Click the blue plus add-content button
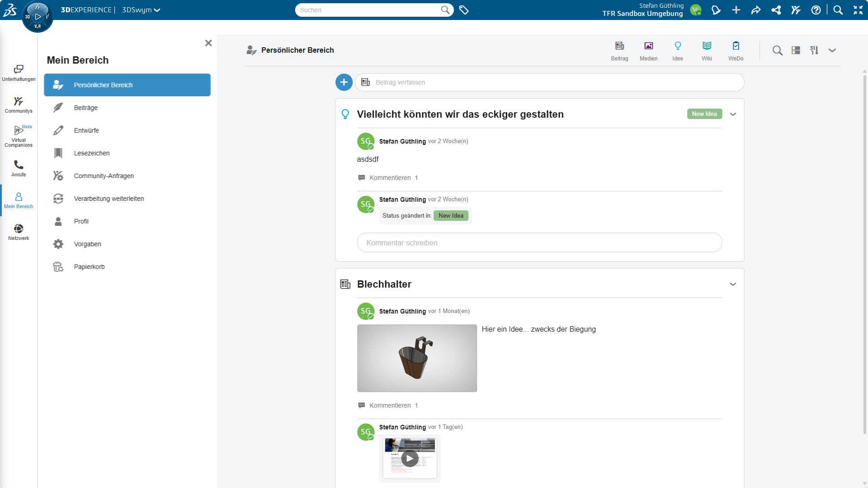Image resolution: width=868 pixels, height=488 pixels. (344, 82)
